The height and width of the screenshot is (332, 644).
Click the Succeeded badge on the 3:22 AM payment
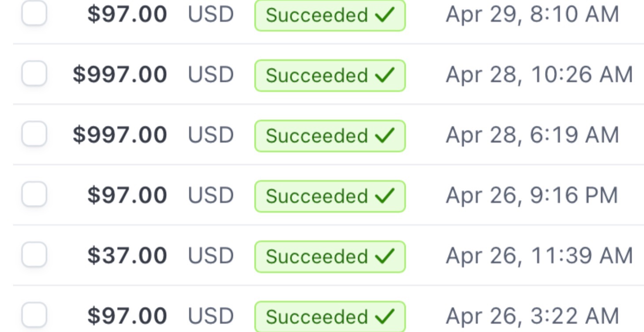[x=329, y=317]
